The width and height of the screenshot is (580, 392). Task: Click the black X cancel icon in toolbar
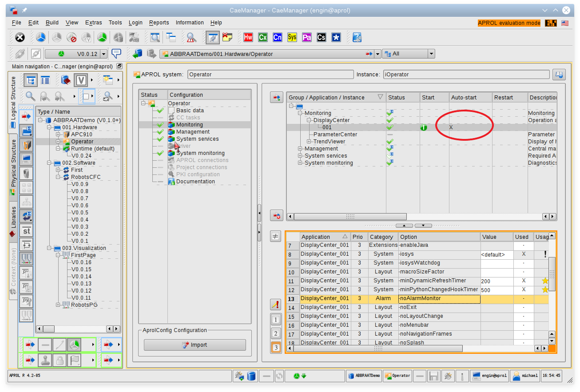tap(19, 38)
